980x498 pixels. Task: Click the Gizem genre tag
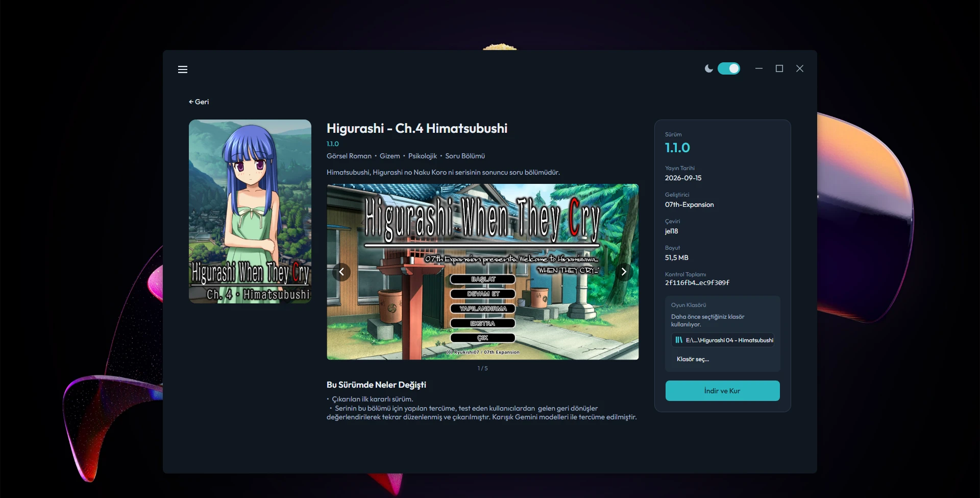(x=390, y=156)
